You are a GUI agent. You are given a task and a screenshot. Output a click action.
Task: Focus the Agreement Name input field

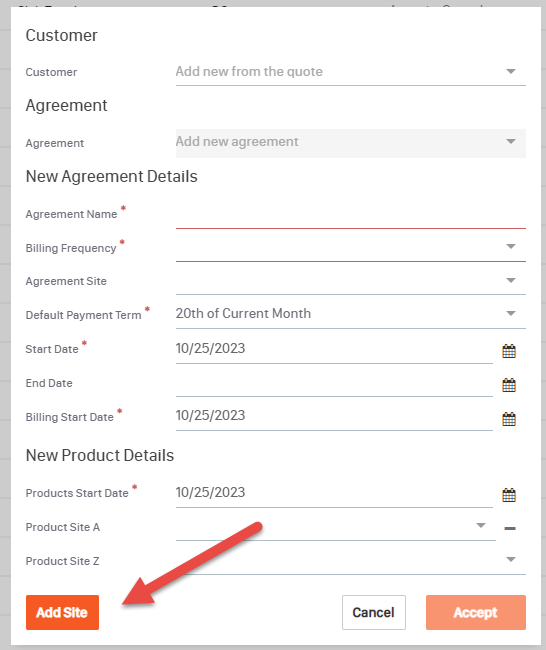(351, 214)
